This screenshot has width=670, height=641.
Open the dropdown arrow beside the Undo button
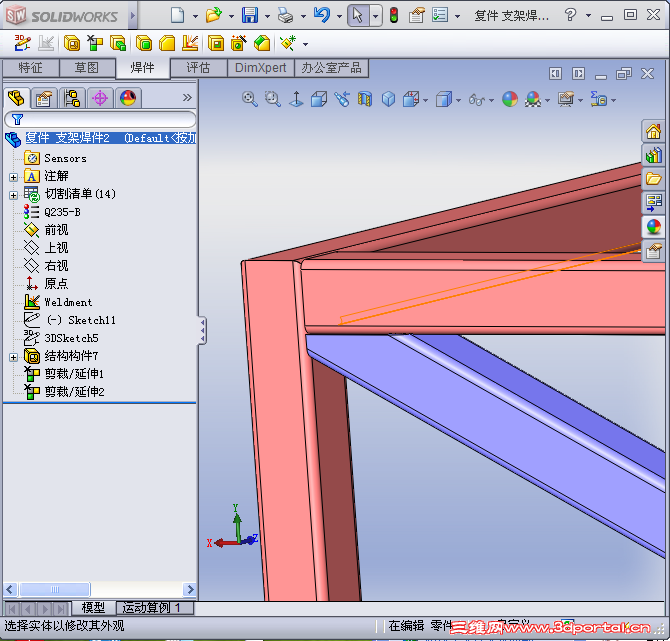(337, 16)
